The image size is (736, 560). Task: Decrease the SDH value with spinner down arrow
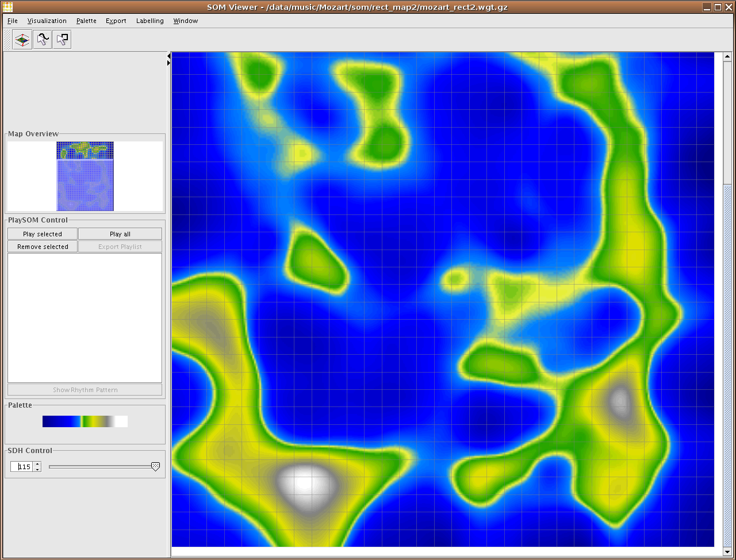tap(37, 469)
